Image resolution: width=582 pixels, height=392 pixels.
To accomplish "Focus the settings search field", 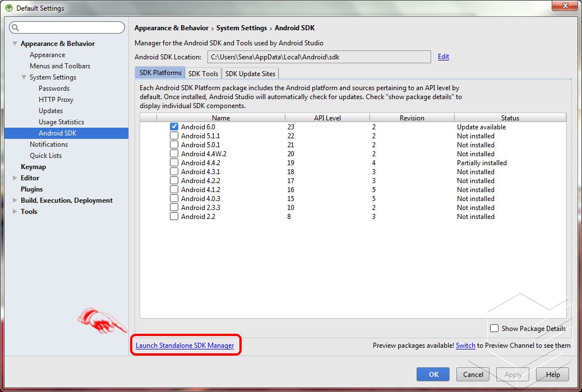I will coord(67,27).
